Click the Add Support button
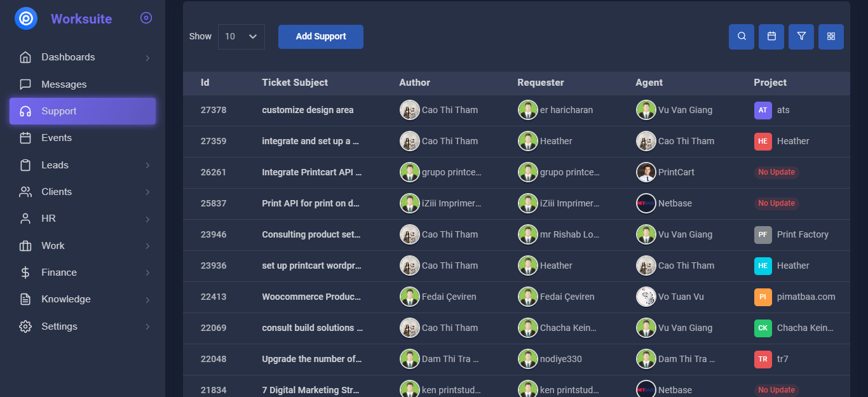 [x=321, y=37]
